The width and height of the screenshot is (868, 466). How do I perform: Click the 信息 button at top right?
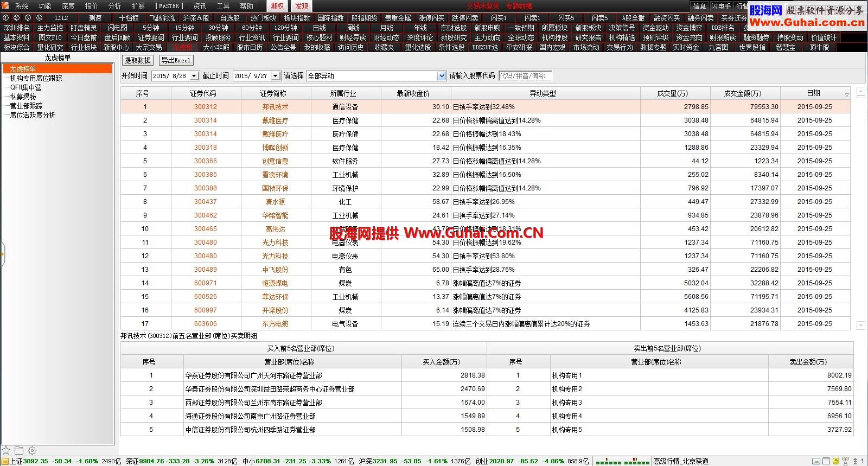point(699,6)
